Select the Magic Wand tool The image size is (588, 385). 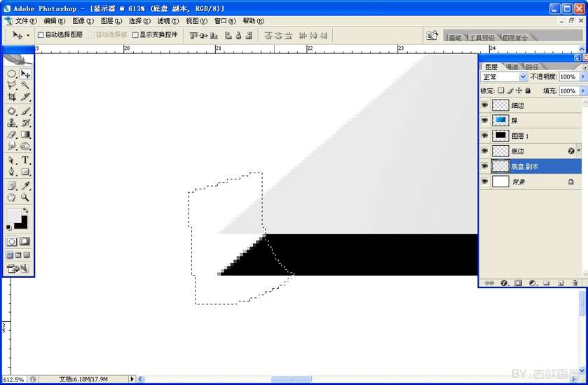click(25, 85)
